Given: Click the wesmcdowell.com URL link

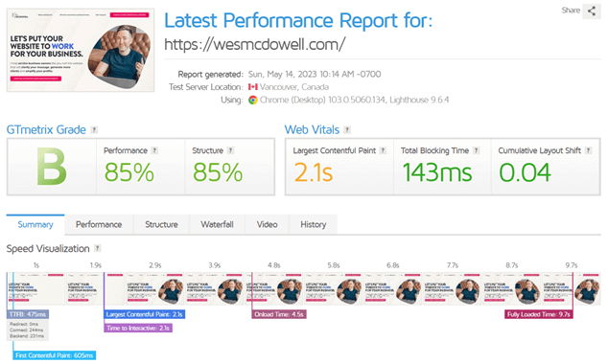Looking at the screenshot, I should tap(255, 44).
